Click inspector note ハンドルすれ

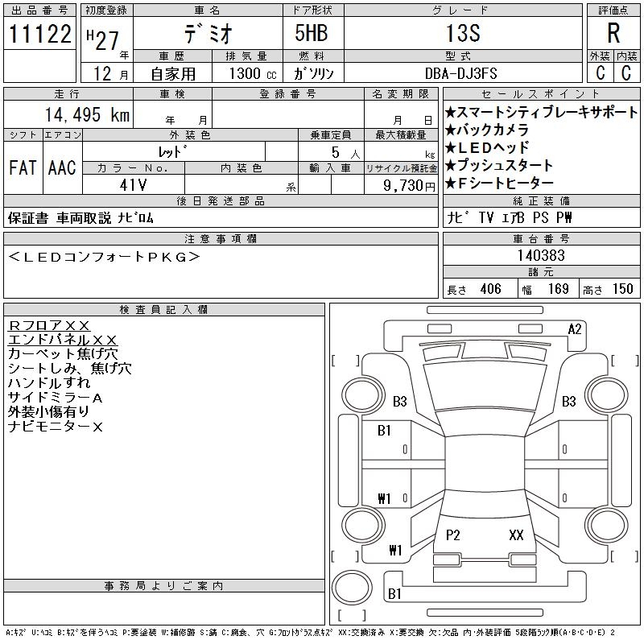coord(49,383)
